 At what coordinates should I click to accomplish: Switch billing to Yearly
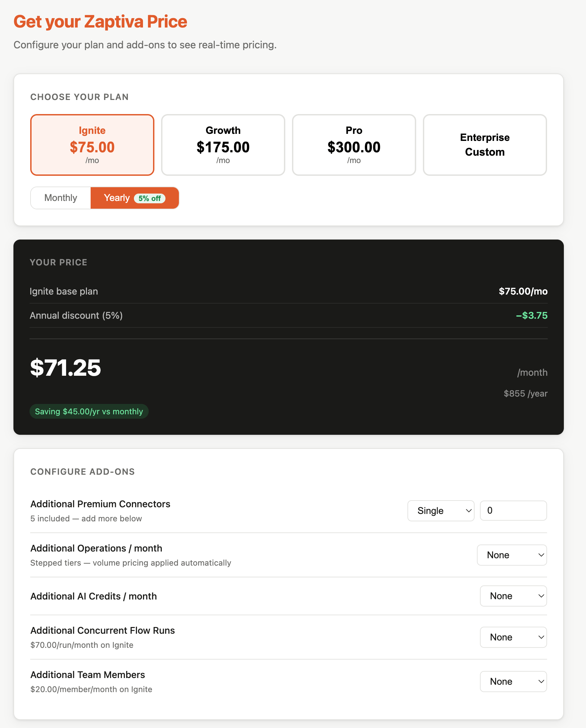(135, 198)
